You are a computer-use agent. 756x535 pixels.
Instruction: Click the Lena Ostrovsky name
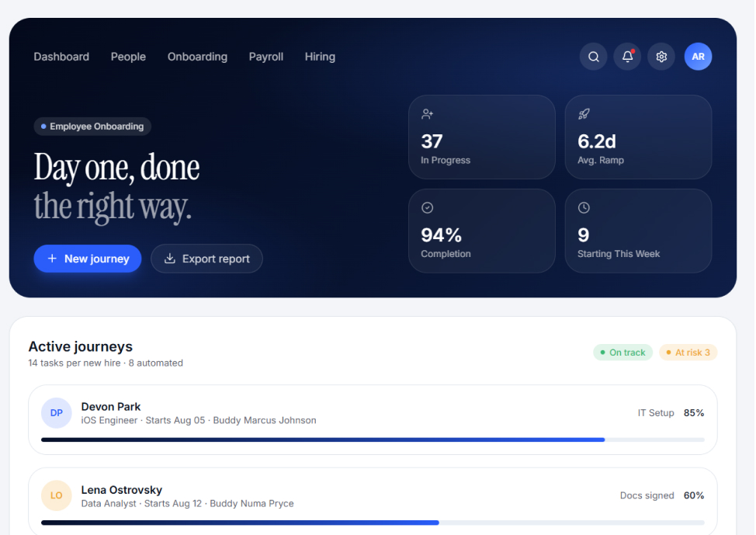click(122, 490)
